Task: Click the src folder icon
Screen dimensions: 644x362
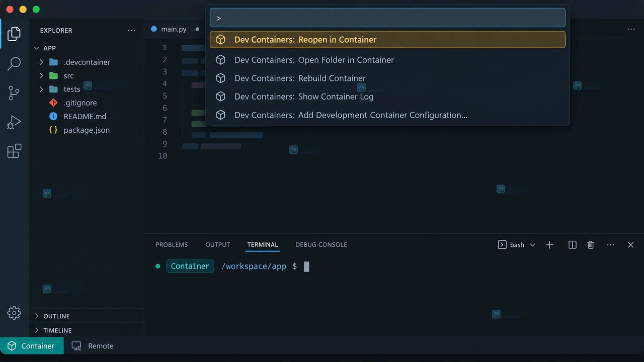Action: (x=54, y=76)
